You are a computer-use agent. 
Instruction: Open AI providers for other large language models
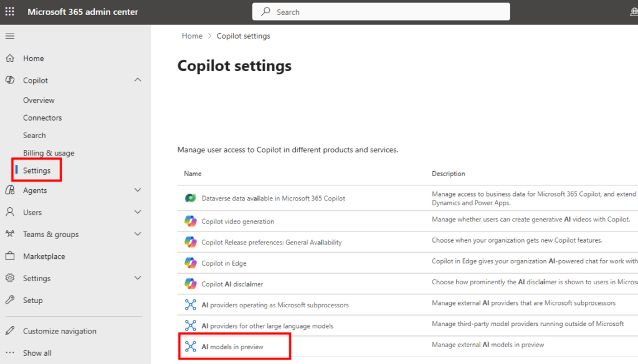tap(267, 326)
